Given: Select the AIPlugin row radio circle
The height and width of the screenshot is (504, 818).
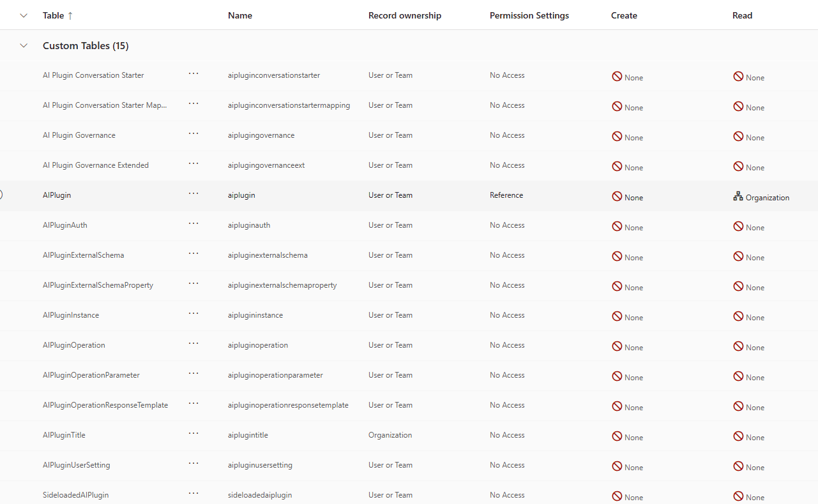Looking at the screenshot, I should tap(1, 195).
